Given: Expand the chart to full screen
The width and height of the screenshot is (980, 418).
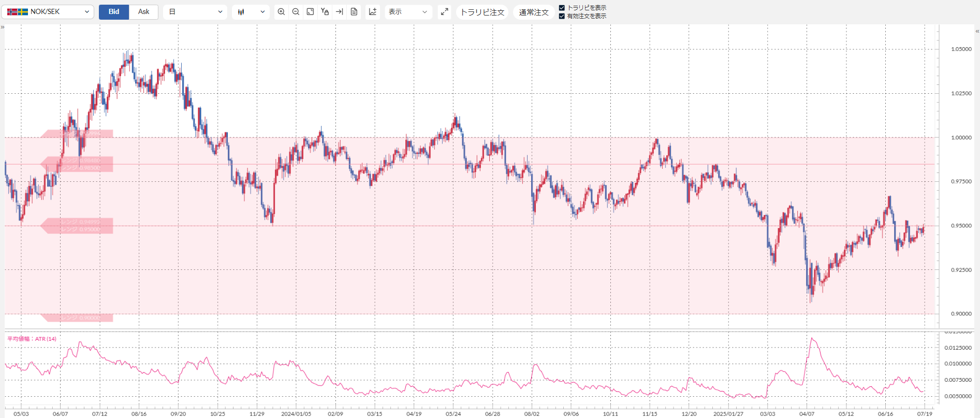Looking at the screenshot, I should (444, 12).
